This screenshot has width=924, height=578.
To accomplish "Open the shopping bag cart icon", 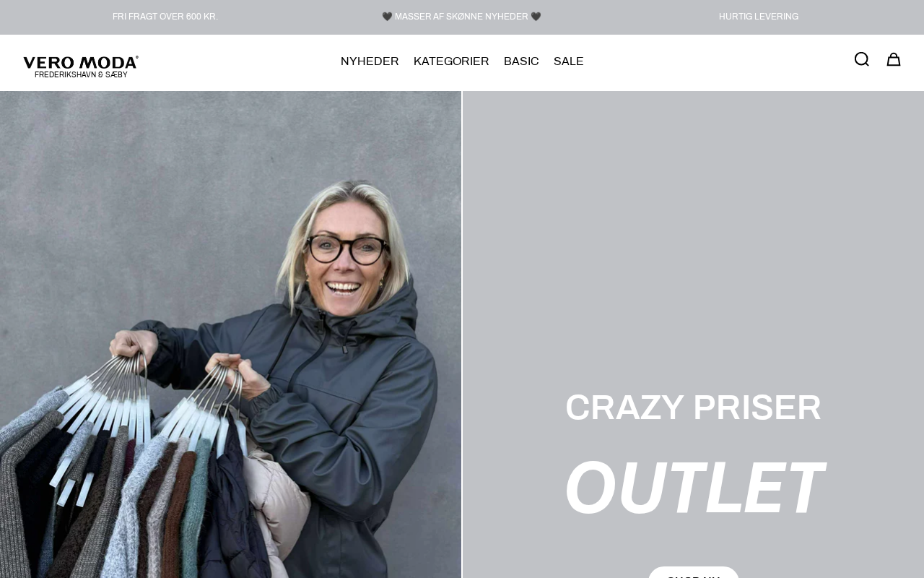I will click(894, 59).
